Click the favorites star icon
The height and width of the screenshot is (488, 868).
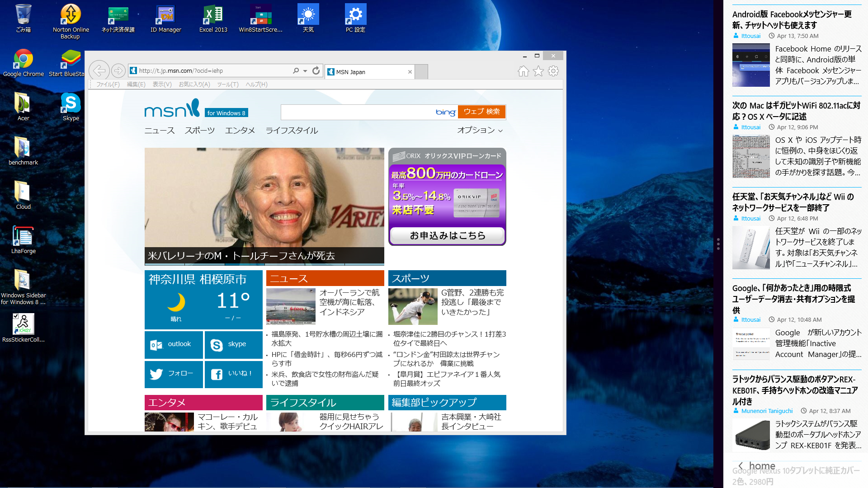coord(538,71)
